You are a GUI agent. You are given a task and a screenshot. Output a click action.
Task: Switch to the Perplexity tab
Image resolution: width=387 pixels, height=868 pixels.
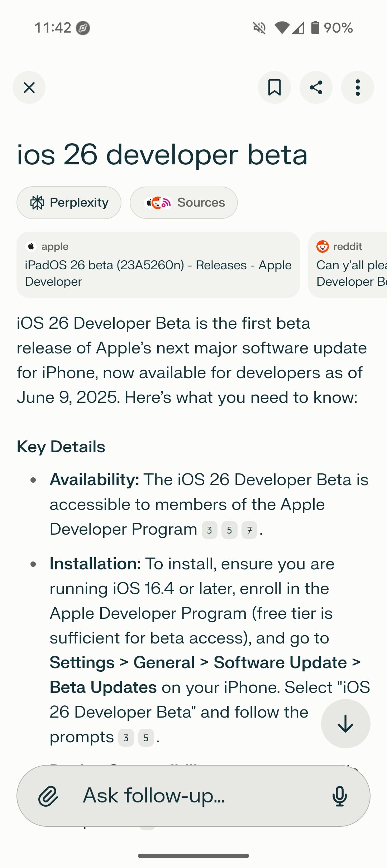click(69, 203)
